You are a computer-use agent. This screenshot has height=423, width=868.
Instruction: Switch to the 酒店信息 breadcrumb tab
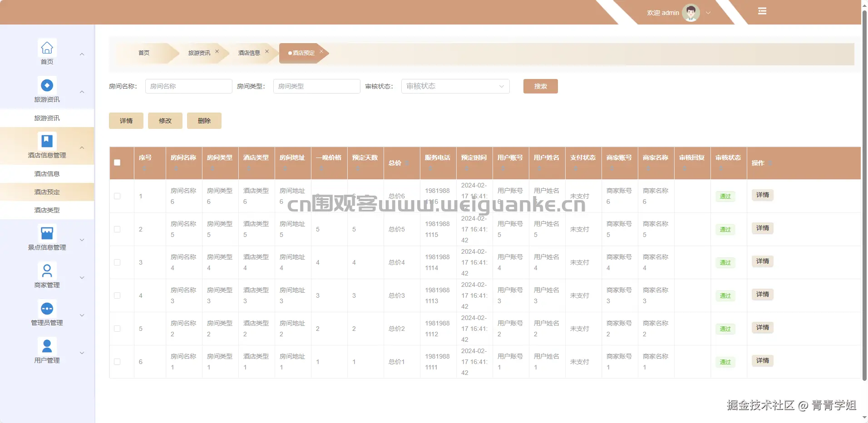coord(249,53)
